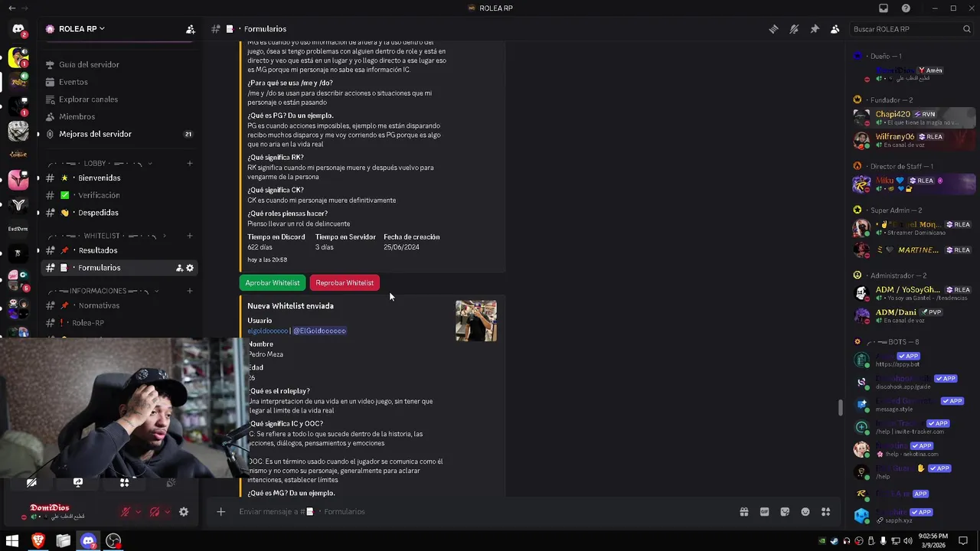Viewport: 980px width, 551px height.
Task: Click the invite icon on Formularios channel
Action: [179, 268]
